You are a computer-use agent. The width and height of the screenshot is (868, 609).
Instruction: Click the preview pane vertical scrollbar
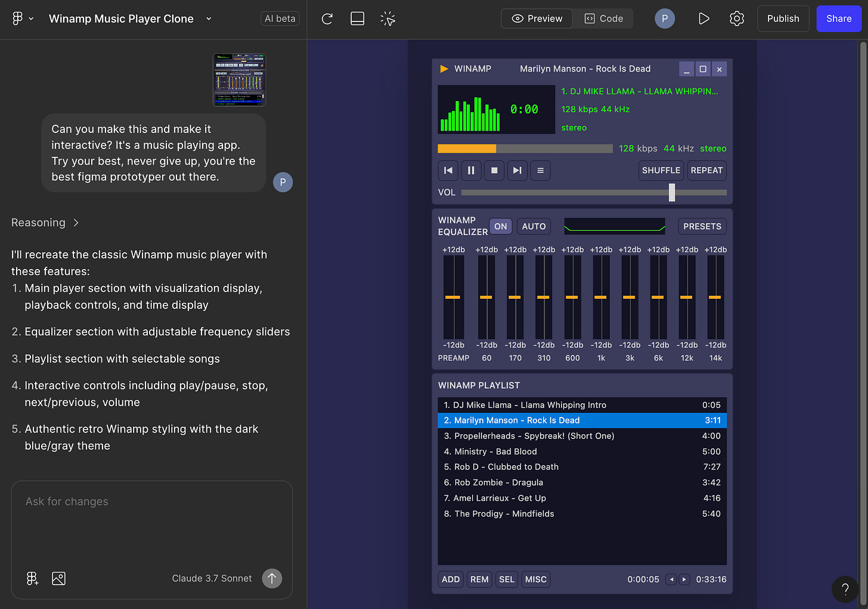(x=863, y=322)
